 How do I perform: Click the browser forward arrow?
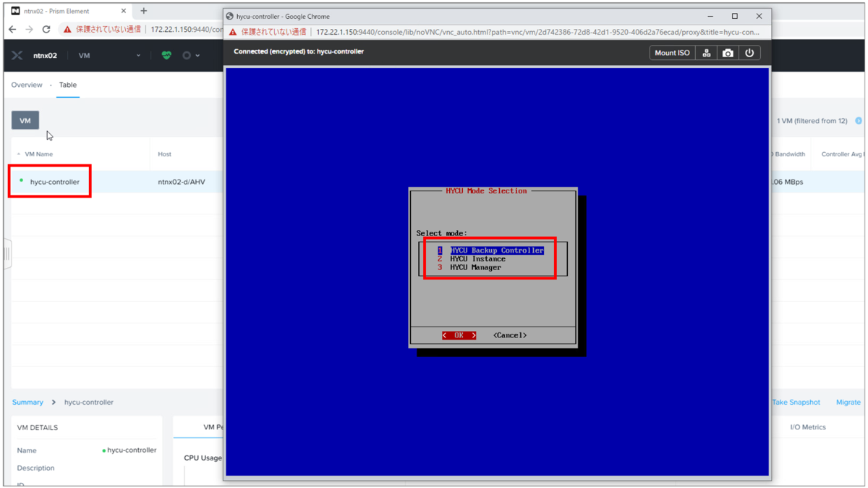click(29, 30)
